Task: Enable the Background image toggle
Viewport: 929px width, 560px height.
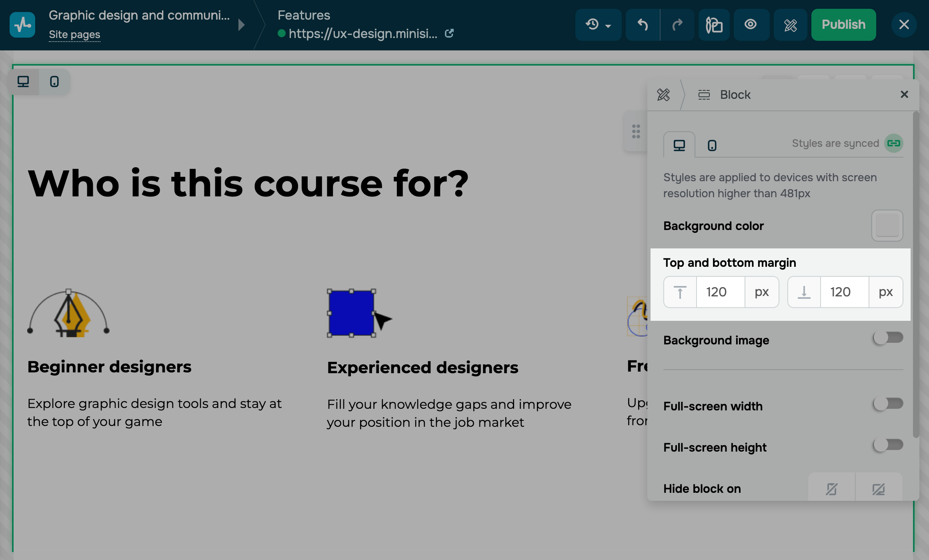Action: (888, 338)
